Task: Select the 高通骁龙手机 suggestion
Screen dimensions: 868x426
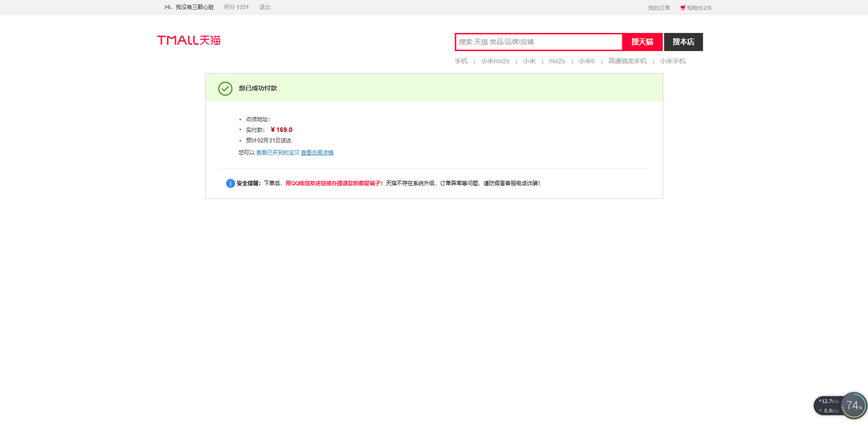Action: (627, 61)
